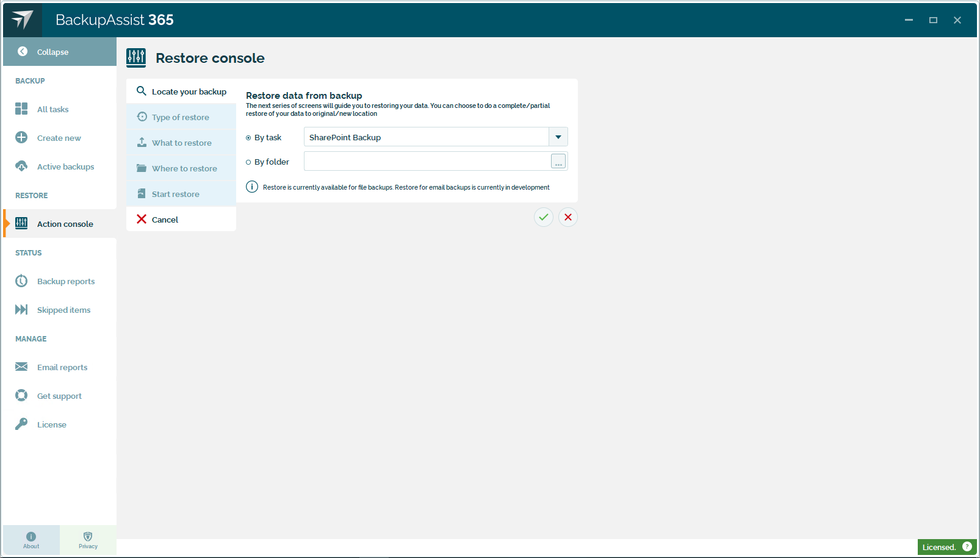Browse for folder with the ellipsis button
The width and height of the screenshot is (980, 558).
point(558,161)
